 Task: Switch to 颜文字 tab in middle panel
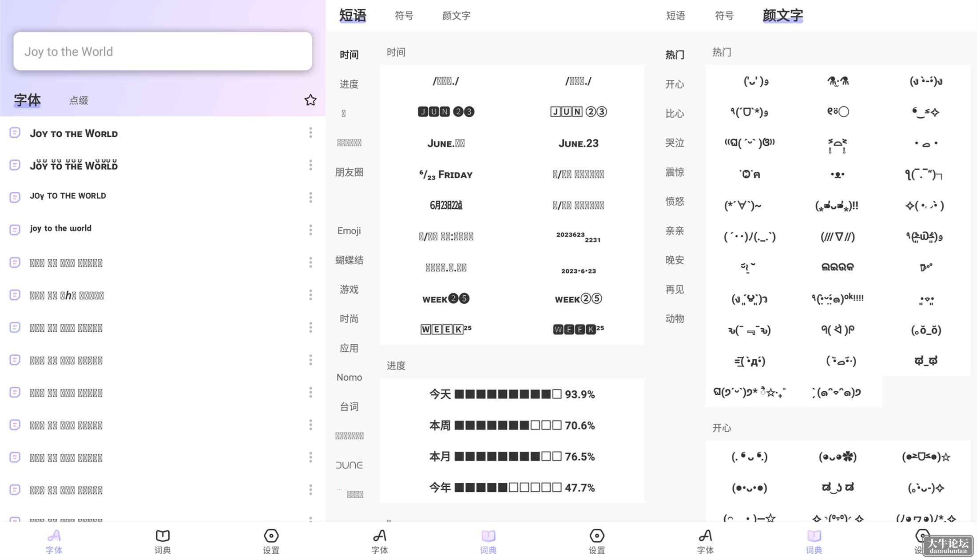pos(456,16)
